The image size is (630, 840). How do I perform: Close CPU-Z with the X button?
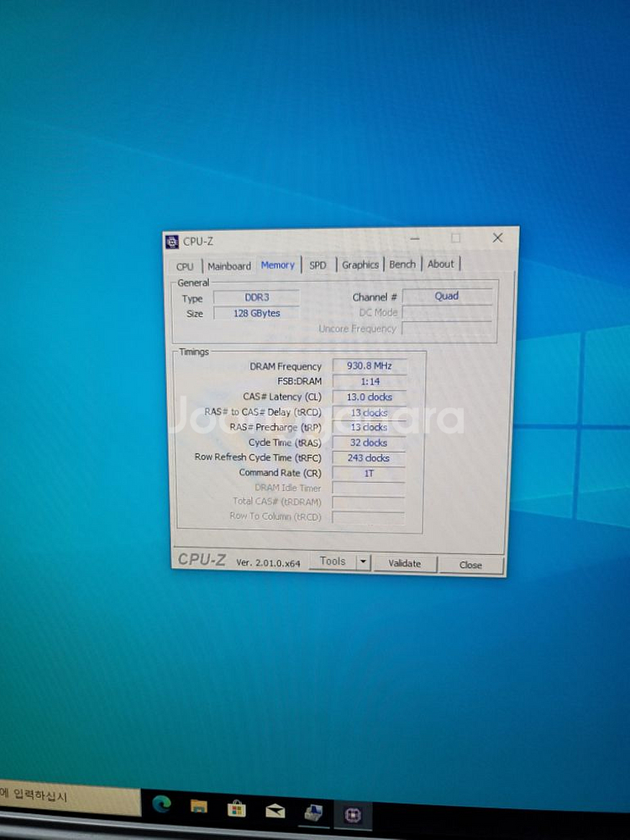point(497,238)
